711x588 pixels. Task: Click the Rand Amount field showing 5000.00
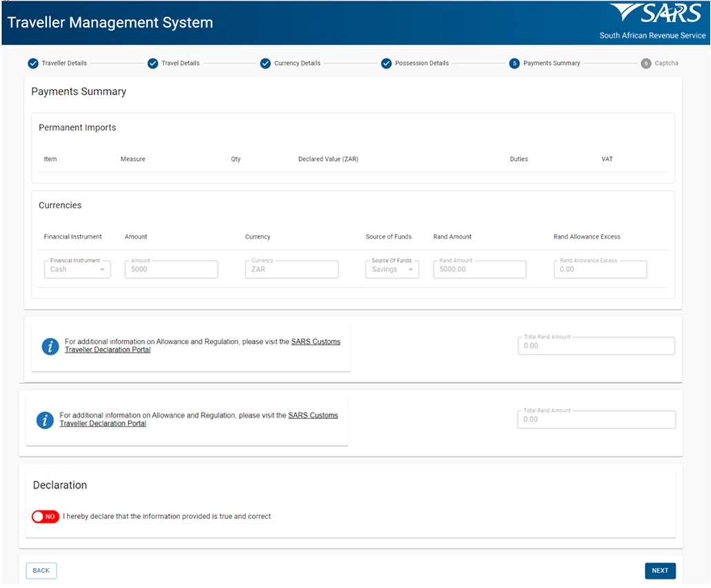(480, 270)
